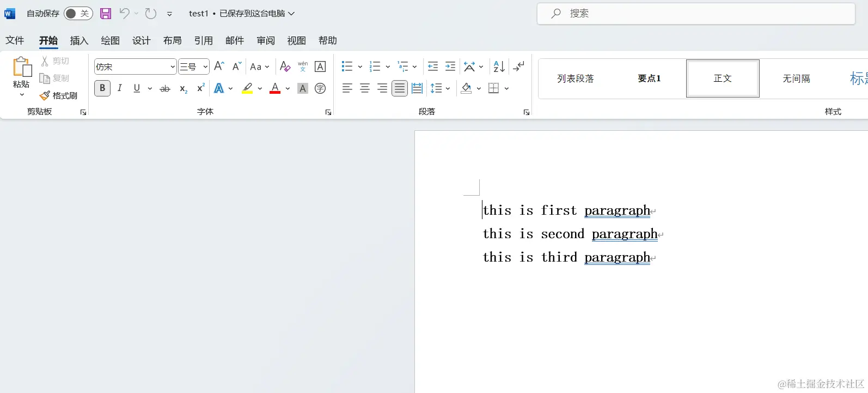The image size is (868, 393).
Task: Apply the 要点1 style
Action: tap(649, 78)
